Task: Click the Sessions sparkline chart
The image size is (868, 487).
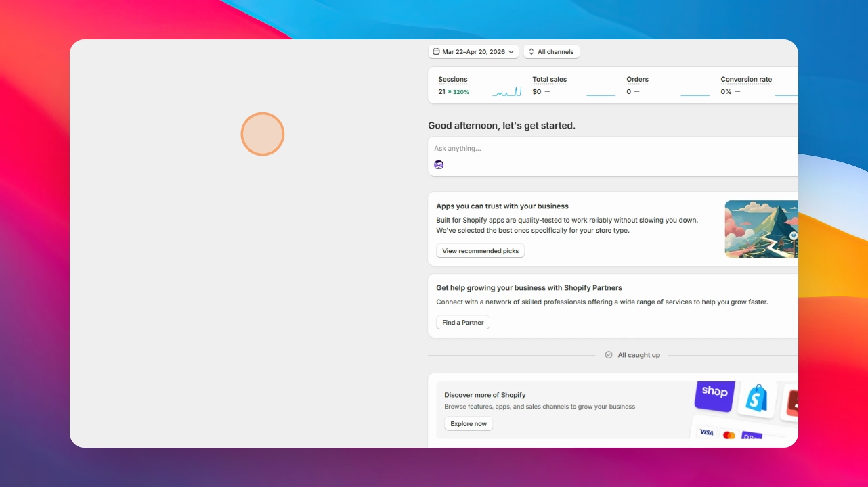Action: click(x=507, y=92)
